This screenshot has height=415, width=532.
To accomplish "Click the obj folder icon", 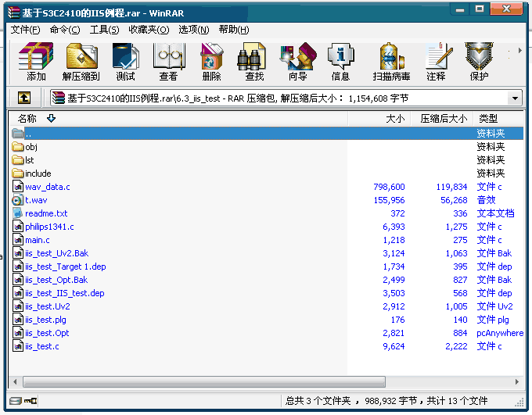I will pos(18,147).
